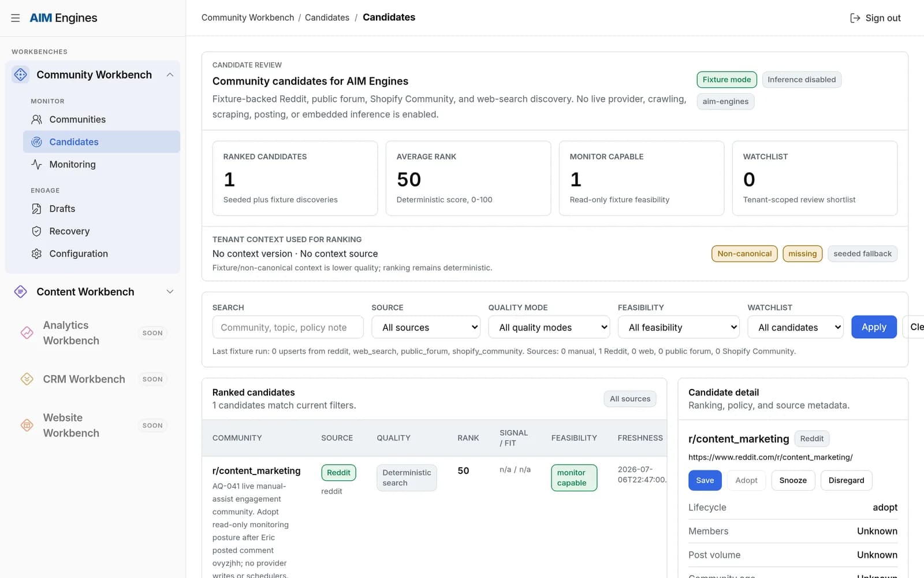Click the CRM Workbench icon
The height and width of the screenshot is (578, 924).
coord(27,379)
